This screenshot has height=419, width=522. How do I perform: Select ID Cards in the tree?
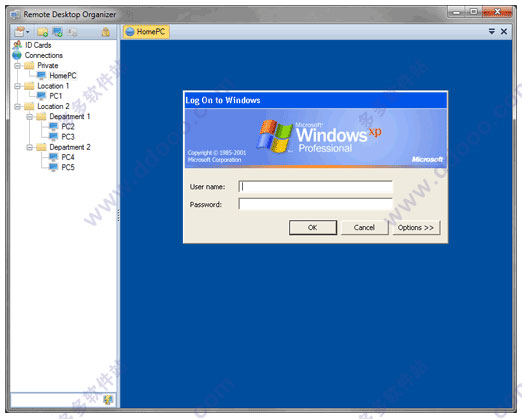coord(38,45)
